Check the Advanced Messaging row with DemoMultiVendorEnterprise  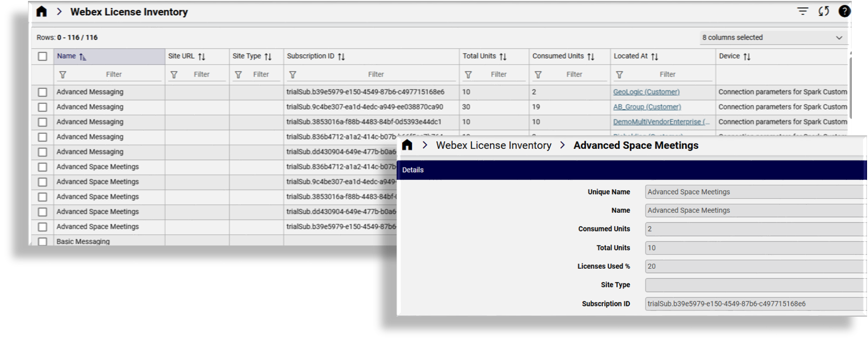pyautogui.click(x=43, y=122)
